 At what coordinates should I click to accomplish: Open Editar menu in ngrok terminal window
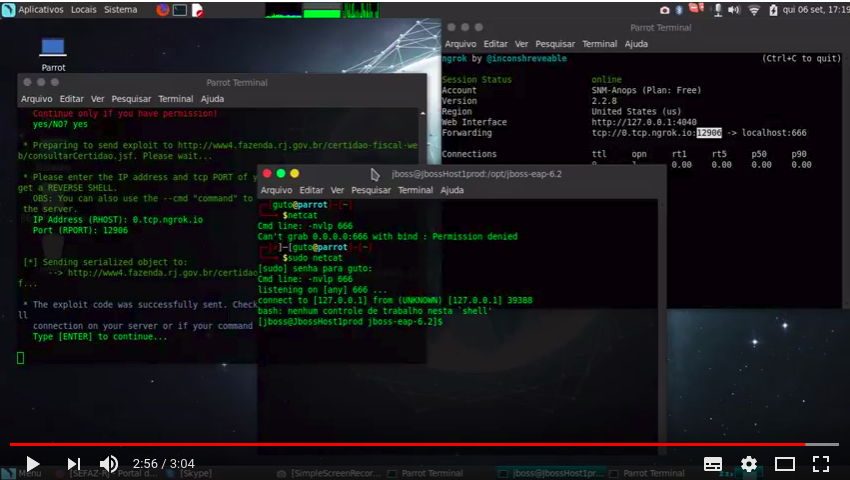[x=495, y=44]
